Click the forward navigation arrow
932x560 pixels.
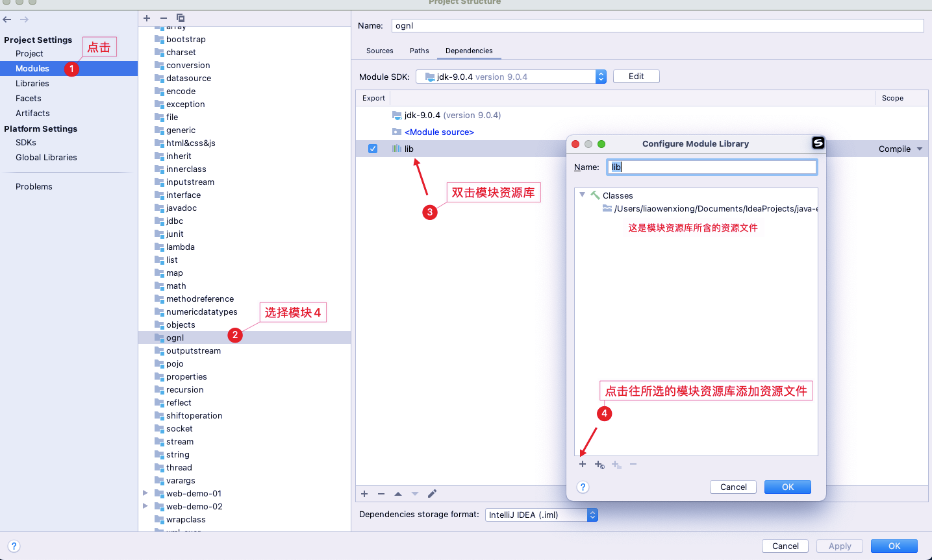(x=24, y=19)
